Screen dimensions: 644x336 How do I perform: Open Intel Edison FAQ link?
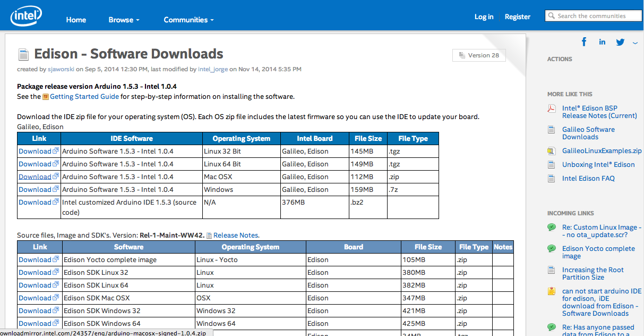tap(588, 179)
